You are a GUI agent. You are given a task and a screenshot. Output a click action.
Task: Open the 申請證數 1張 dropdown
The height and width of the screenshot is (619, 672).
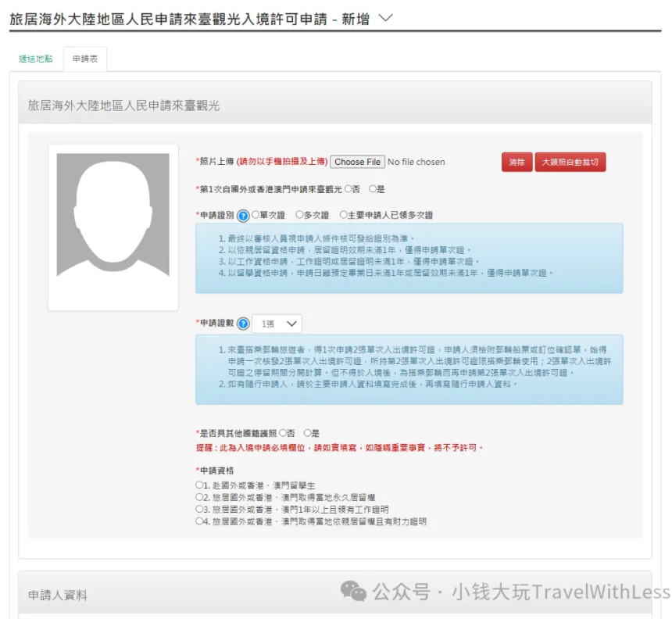(277, 324)
